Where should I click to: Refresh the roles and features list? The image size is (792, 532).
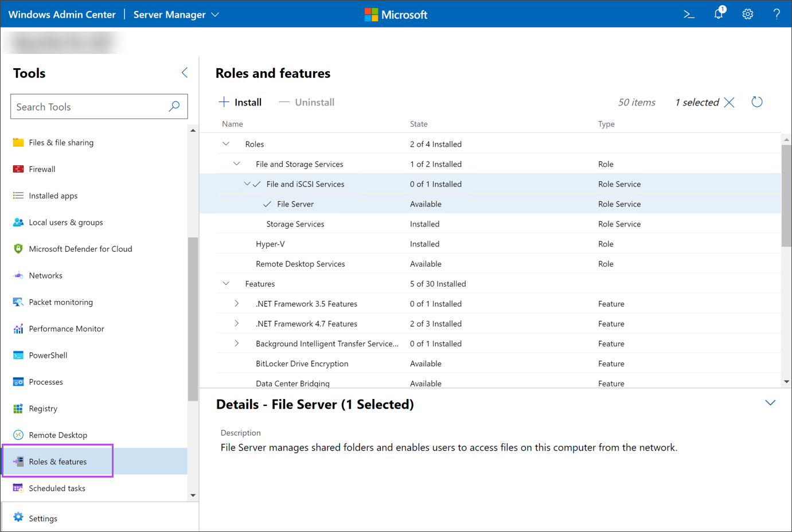pos(757,102)
